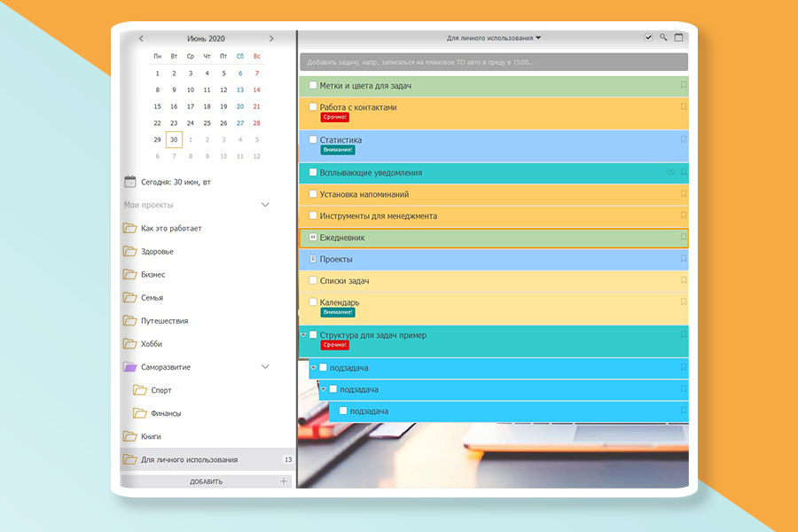798x532 pixels.
Task: Click the search magnifier icon in header
Action: (663, 38)
